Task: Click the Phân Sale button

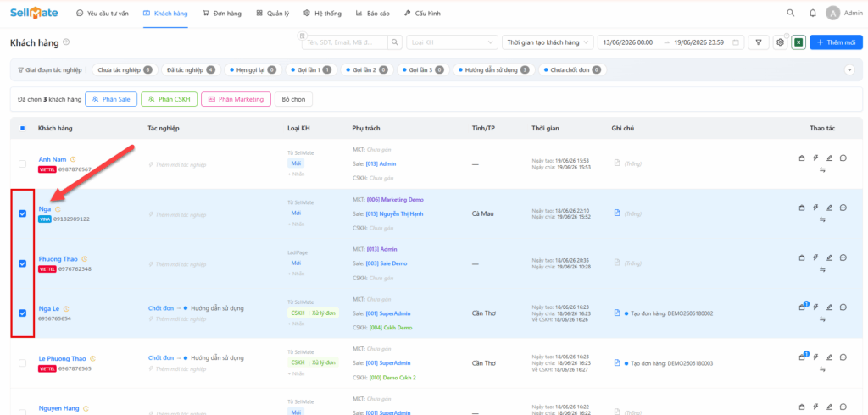Action: (111, 100)
